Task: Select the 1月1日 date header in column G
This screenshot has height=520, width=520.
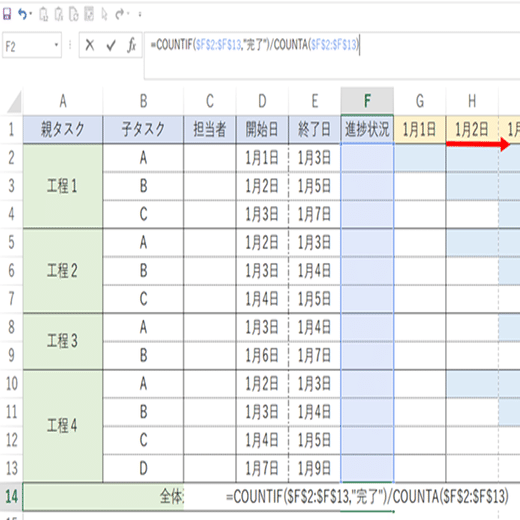Action: (x=419, y=129)
